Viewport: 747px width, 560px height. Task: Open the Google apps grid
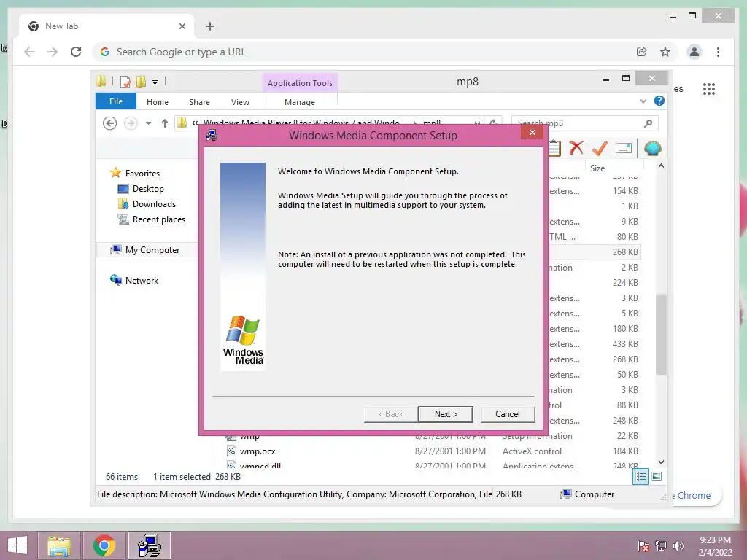pos(709,88)
